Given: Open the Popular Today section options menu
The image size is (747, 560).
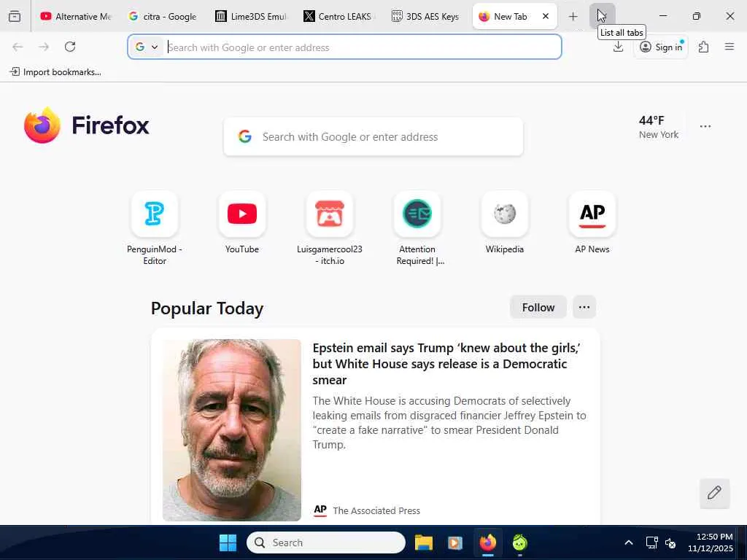Looking at the screenshot, I should [584, 307].
